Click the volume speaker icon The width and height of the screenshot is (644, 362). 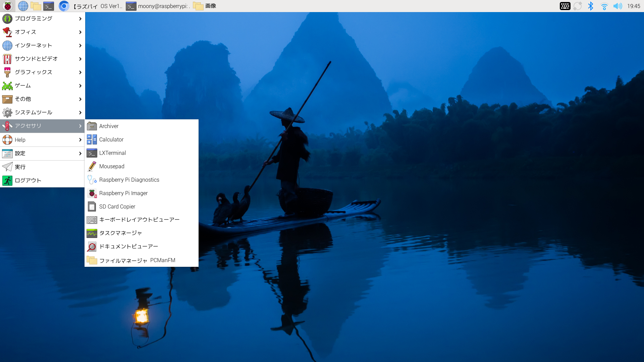pos(618,6)
